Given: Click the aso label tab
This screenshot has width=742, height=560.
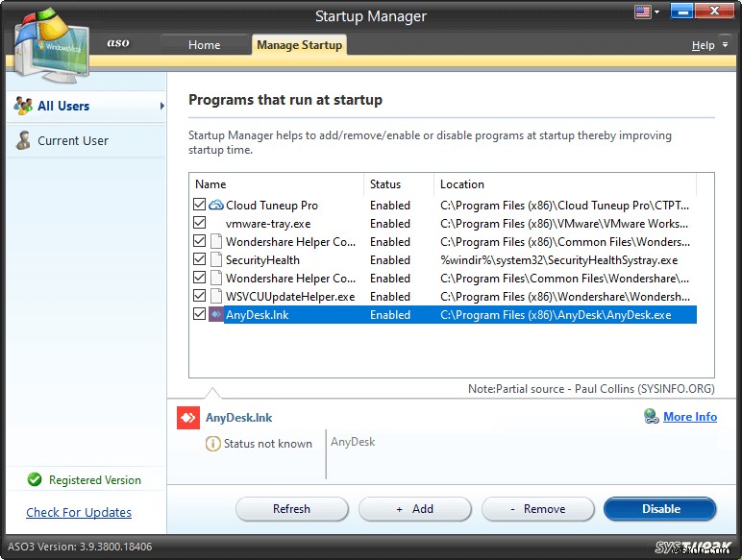Looking at the screenshot, I should pyautogui.click(x=118, y=43).
